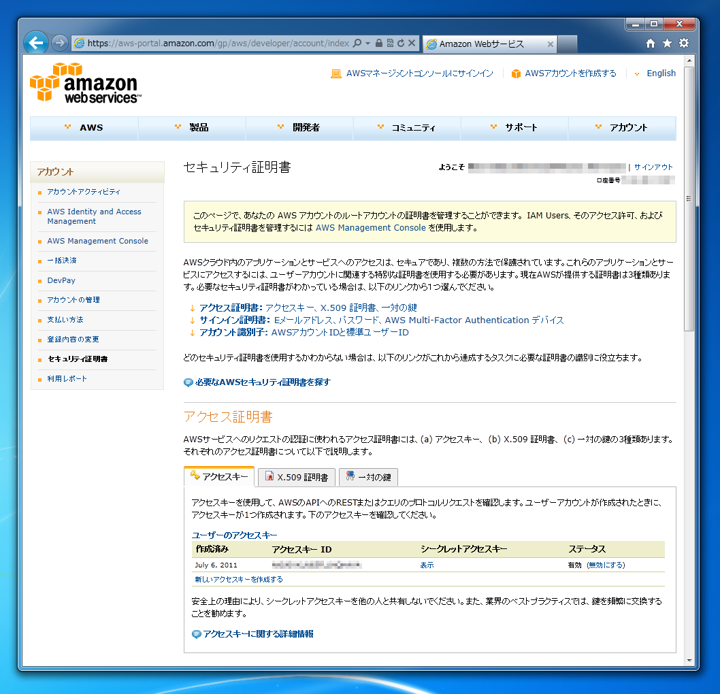Viewport: 720px width, 694px height.
Task: Click the サインアウト link
Action: click(653, 167)
